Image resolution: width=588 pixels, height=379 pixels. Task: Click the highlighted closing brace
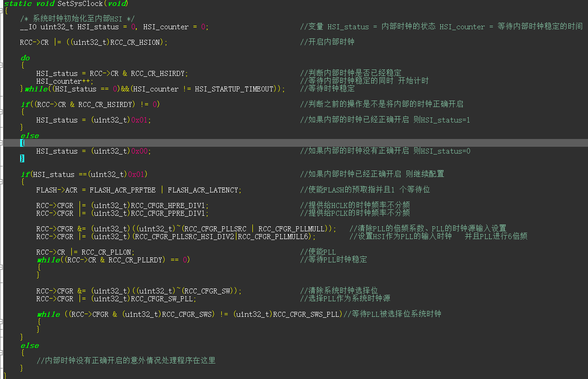(x=22, y=159)
